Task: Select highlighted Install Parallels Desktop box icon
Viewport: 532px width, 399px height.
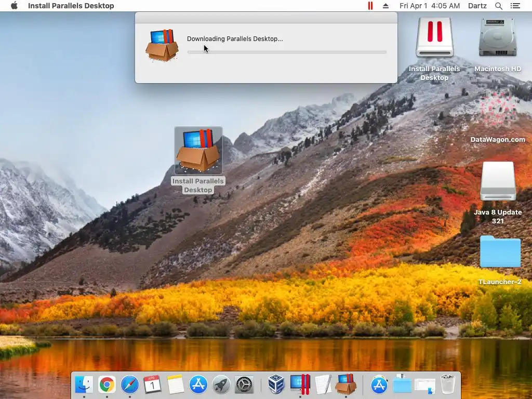Action: (198, 150)
